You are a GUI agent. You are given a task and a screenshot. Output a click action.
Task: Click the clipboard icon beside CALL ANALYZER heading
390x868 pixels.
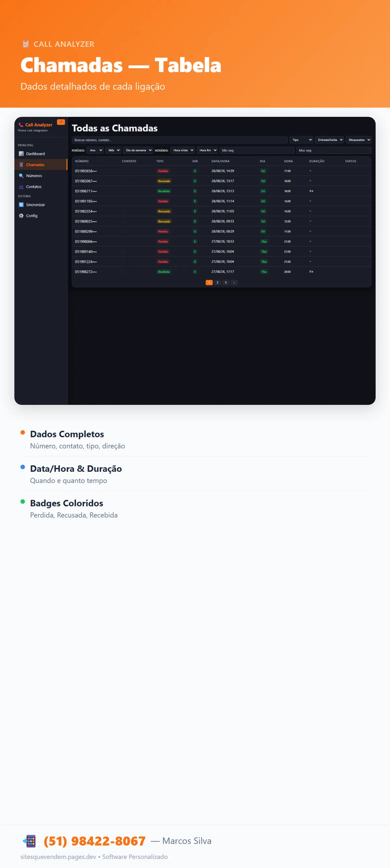(x=26, y=44)
